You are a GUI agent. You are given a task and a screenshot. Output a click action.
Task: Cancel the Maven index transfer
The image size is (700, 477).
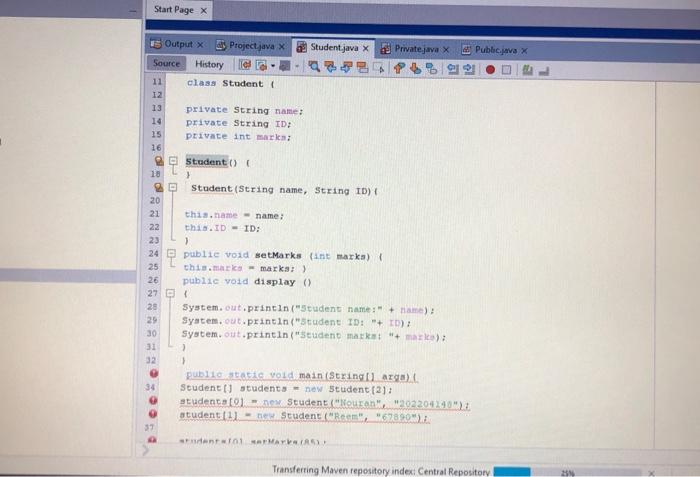(x=651, y=473)
